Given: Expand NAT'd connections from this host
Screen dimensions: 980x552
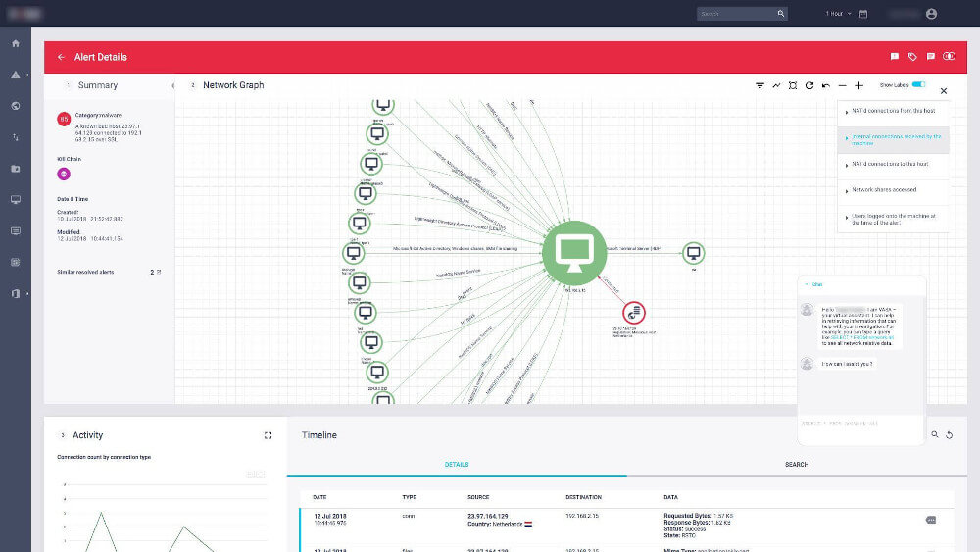Looking at the screenshot, I should (892, 113).
